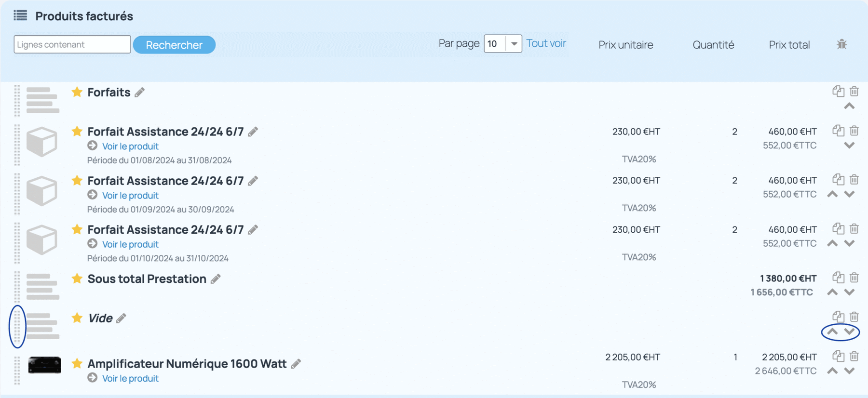868x398 pixels.
Task: Move the Sous total Prestation line down
Action: point(850,292)
